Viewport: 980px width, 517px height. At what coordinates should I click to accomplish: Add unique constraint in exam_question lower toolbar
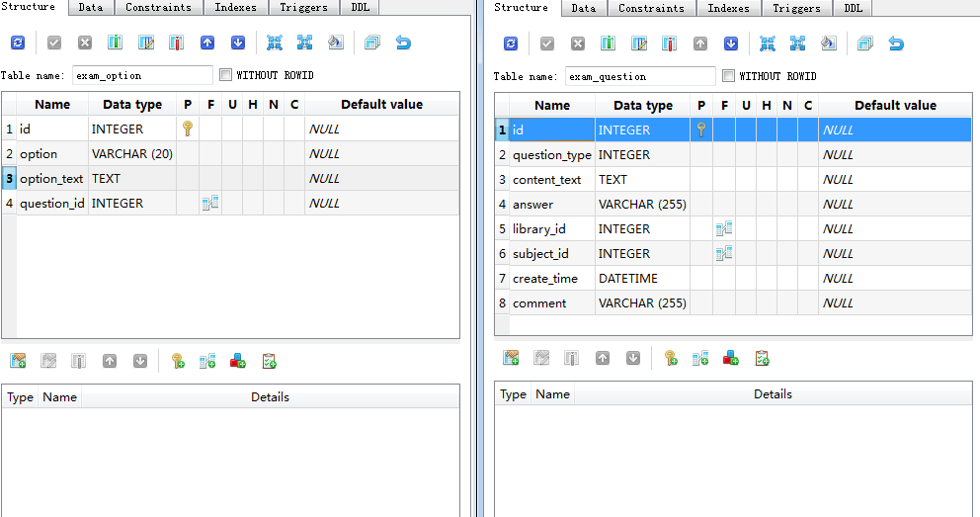pos(731,358)
